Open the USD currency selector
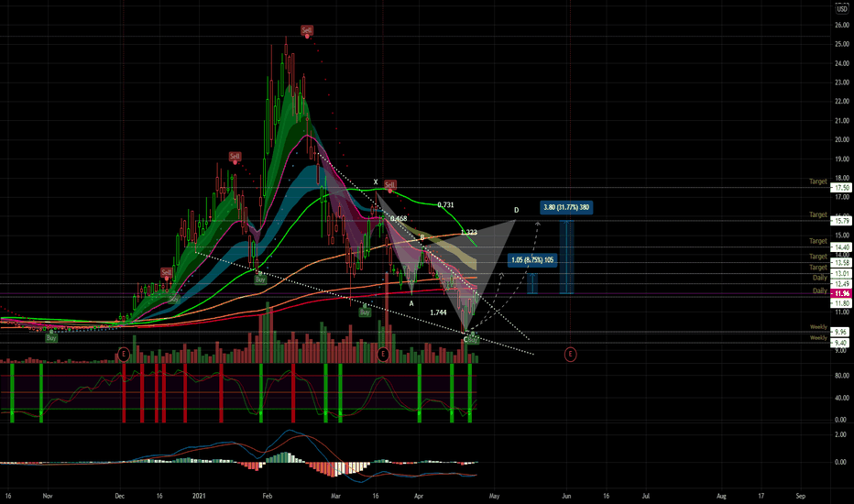Viewport: 854px width, 504px height. coord(842,8)
